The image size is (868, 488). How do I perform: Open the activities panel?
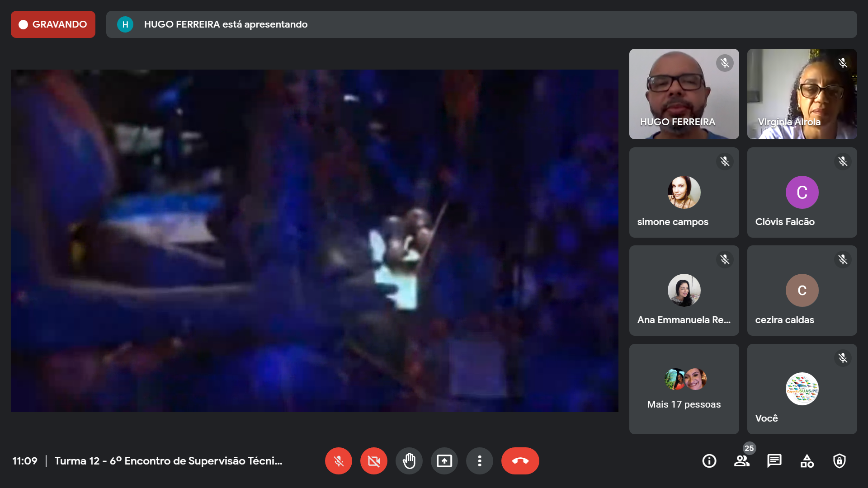coord(807,461)
